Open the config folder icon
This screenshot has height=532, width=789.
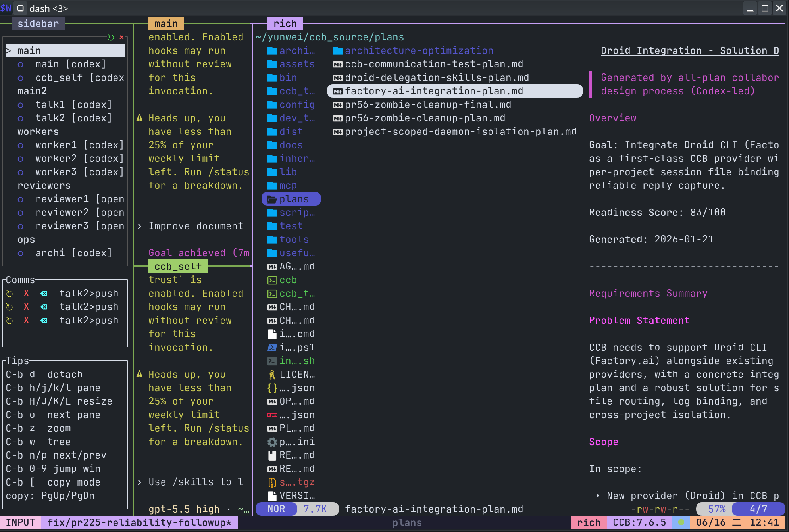click(272, 105)
